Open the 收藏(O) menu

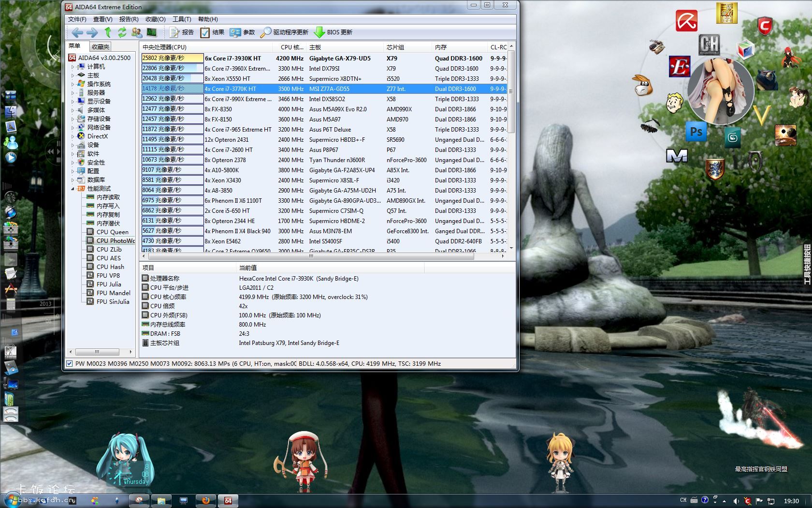pos(156,19)
